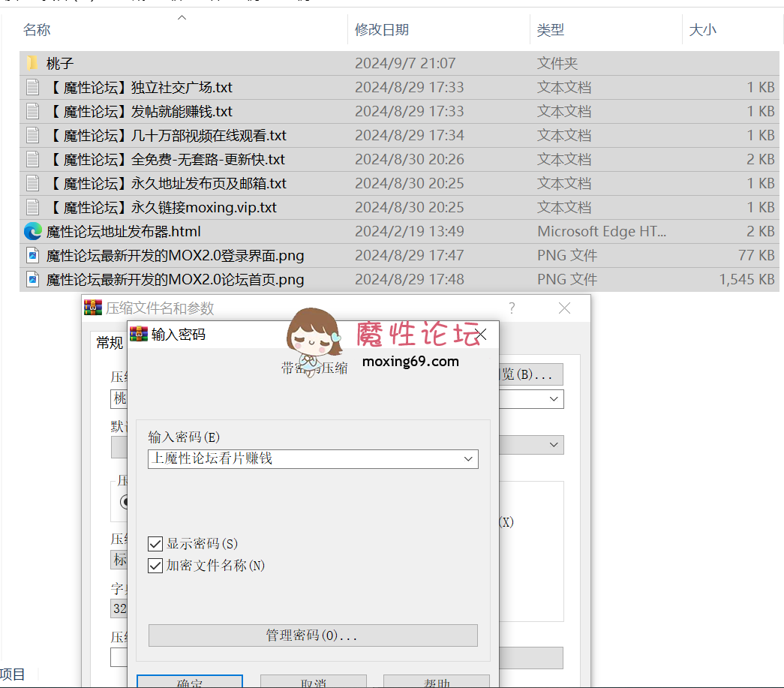Click the 桃子 folder icon

[x=32, y=63]
